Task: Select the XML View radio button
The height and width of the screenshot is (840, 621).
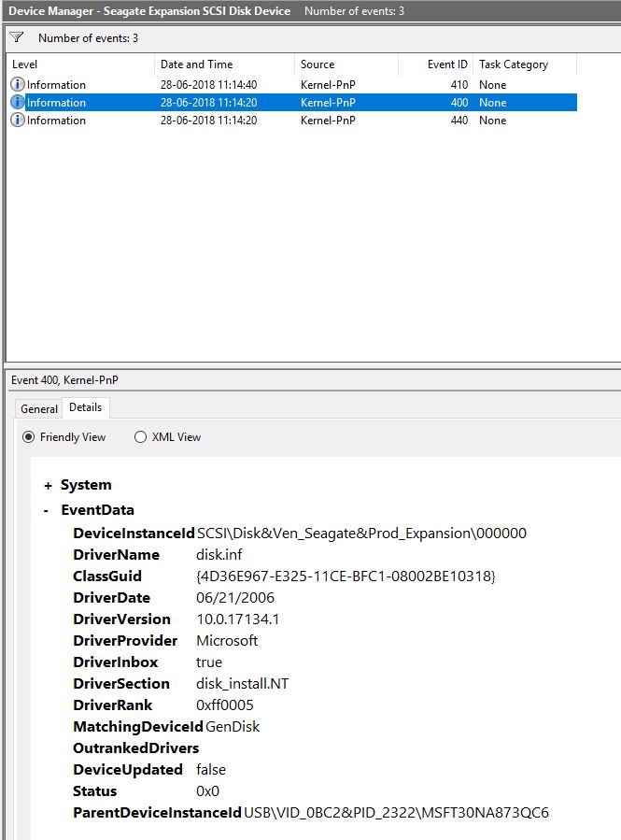Action: [140, 437]
